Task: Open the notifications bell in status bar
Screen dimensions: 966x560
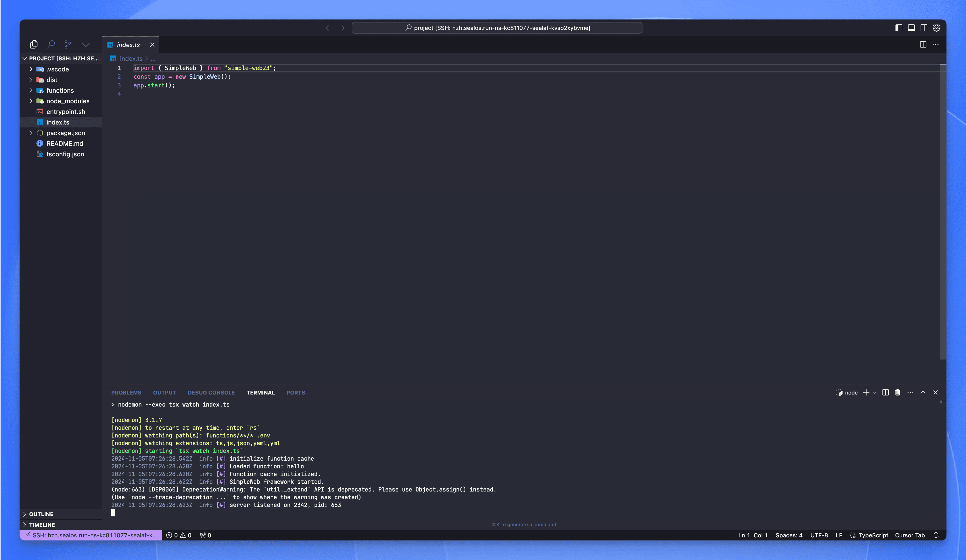Action: coord(936,535)
